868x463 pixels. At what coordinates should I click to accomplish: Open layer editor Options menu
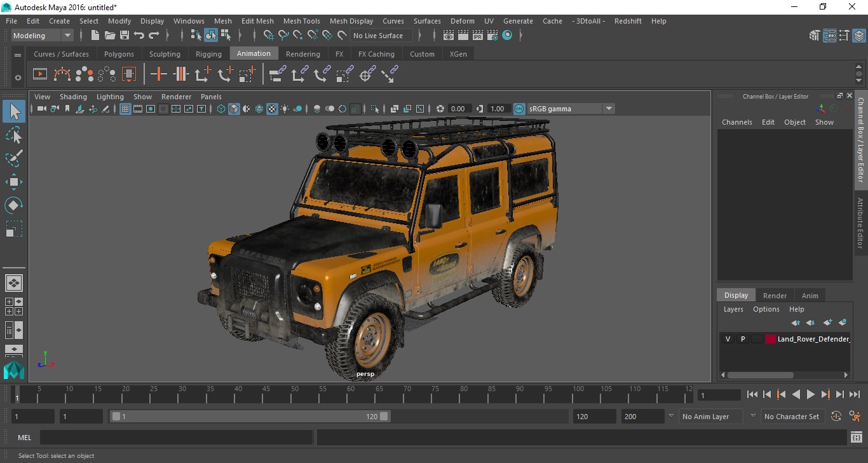[x=766, y=309]
